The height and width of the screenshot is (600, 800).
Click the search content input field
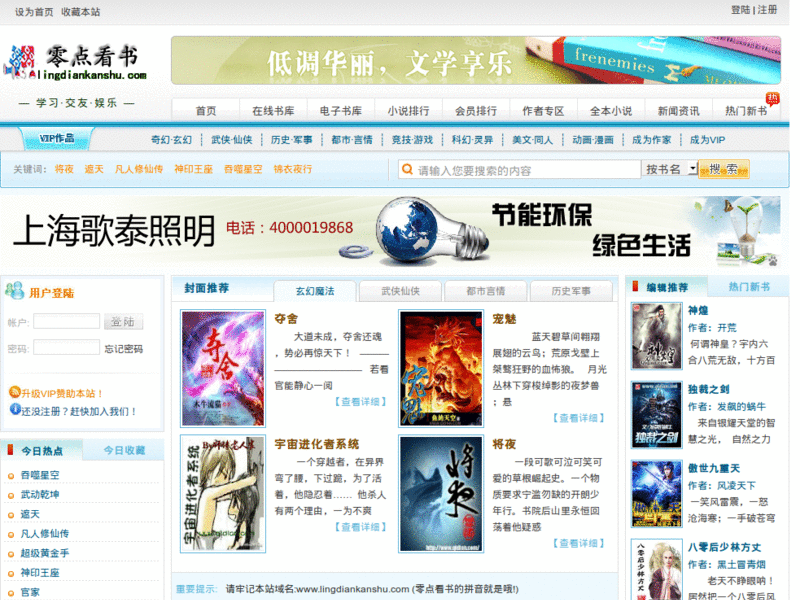click(519, 169)
